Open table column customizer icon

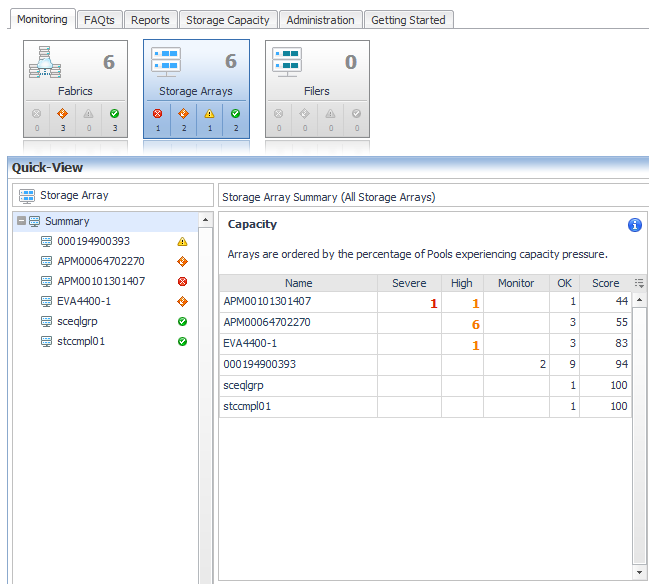tap(639, 283)
